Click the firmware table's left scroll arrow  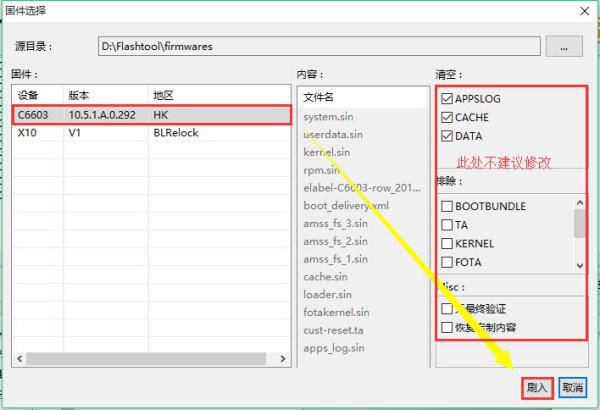[18, 358]
